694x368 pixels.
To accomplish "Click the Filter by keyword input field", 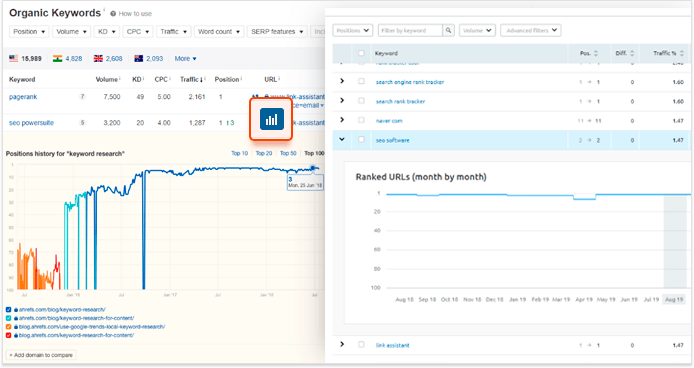I will pos(410,30).
